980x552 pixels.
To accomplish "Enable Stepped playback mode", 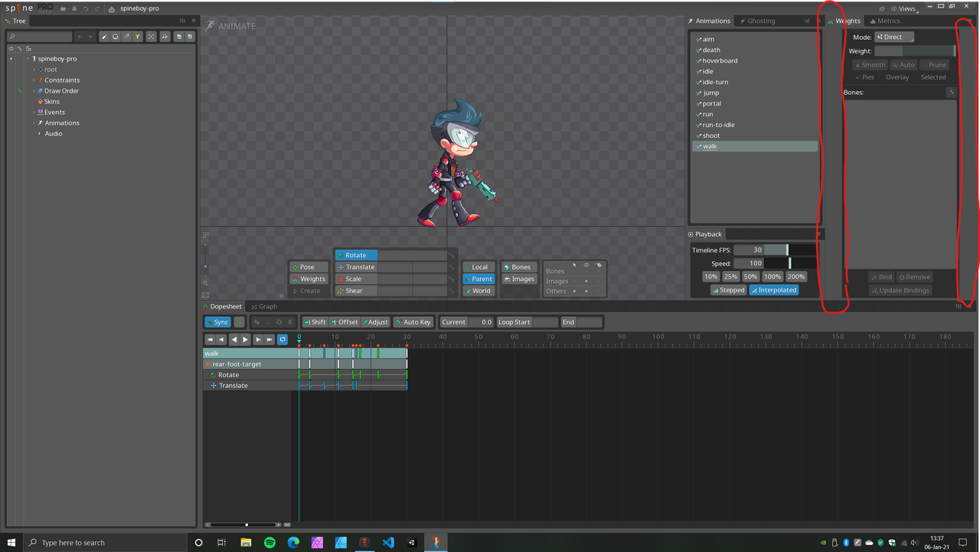I will (728, 290).
